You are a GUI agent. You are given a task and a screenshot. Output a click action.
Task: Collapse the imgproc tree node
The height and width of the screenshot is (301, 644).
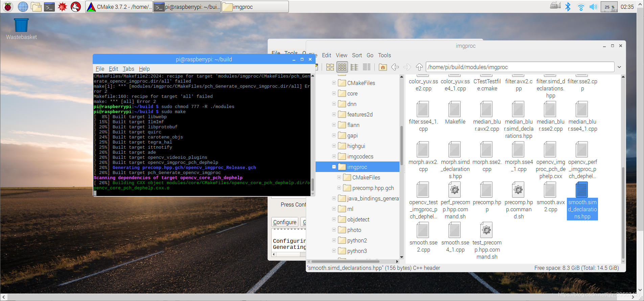(334, 167)
